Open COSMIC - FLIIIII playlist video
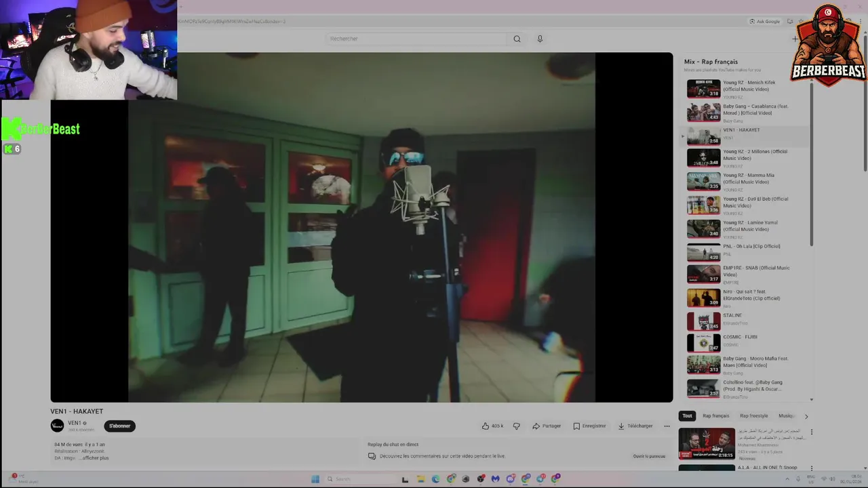This screenshot has width=868, height=488. [x=746, y=342]
